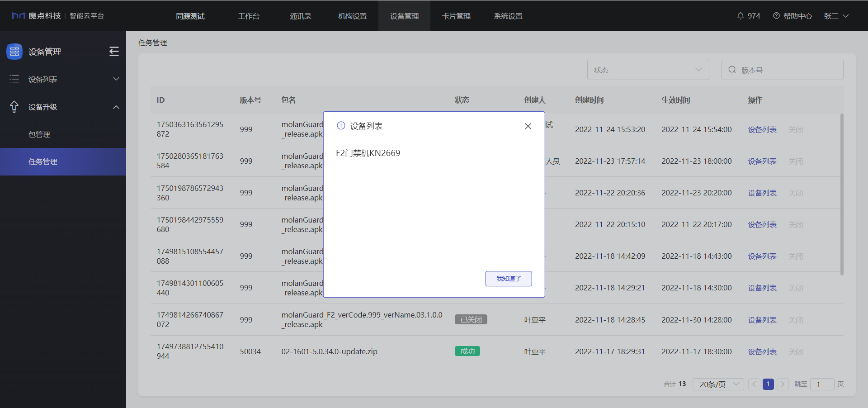This screenshot has height=408, width=868.
Task: Go to next page arrow
Action: (x=783, y=384)
